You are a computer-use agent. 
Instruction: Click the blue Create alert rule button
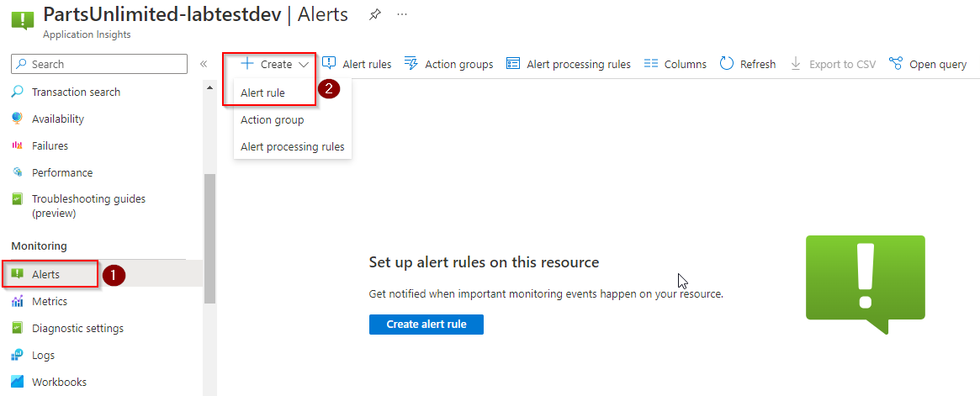pyautogui.click(x=426, y=325)
